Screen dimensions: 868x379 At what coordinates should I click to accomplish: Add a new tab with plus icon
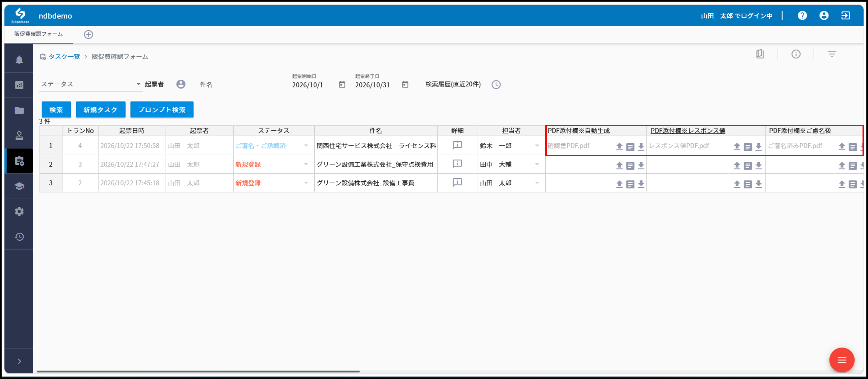[x=88, y=34]
